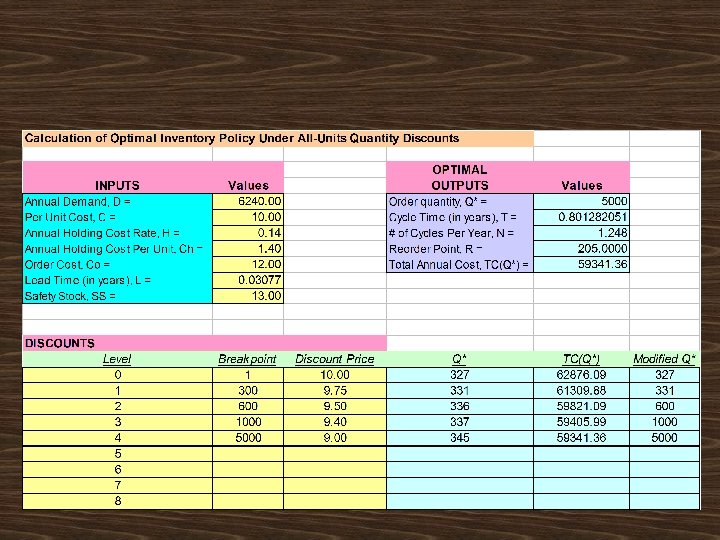
Task: Select the Annual Holding Cost Per Unit value 1.40
Action: [248, 249]
